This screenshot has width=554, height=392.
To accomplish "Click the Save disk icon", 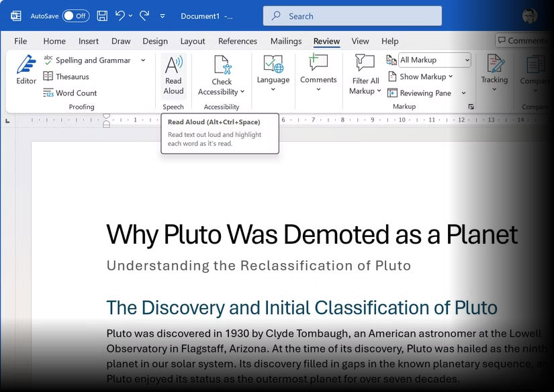I will [x=102, y=15].
